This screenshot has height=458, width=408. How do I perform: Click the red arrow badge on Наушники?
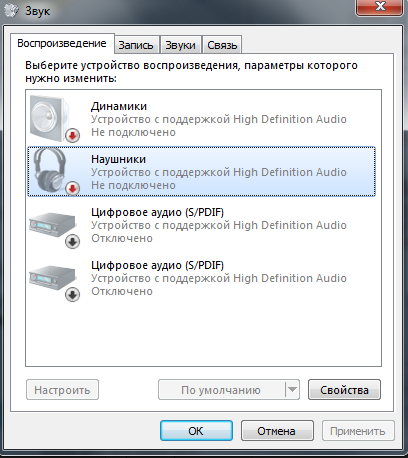pyautogui.click(x=72, y=189)
